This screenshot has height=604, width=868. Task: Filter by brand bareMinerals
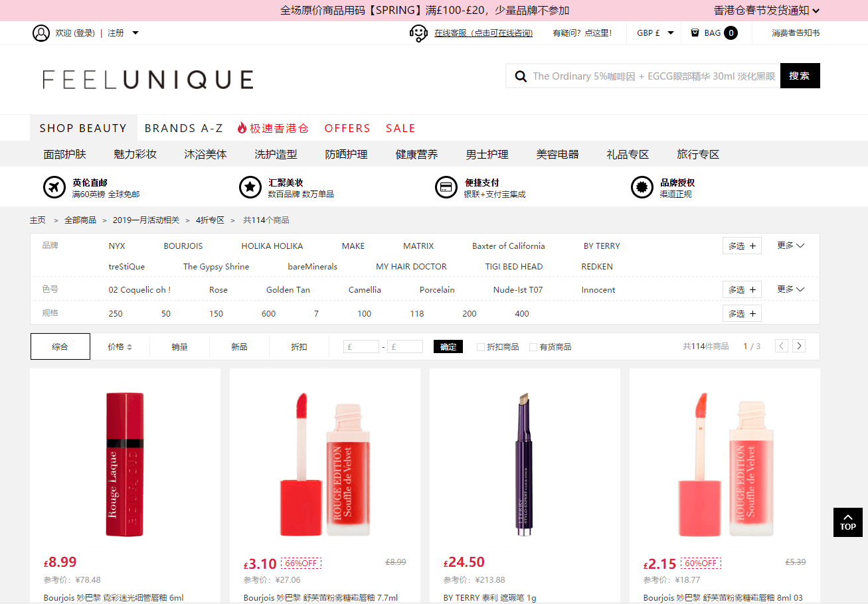pyautogui.click(x=312, y=266)
